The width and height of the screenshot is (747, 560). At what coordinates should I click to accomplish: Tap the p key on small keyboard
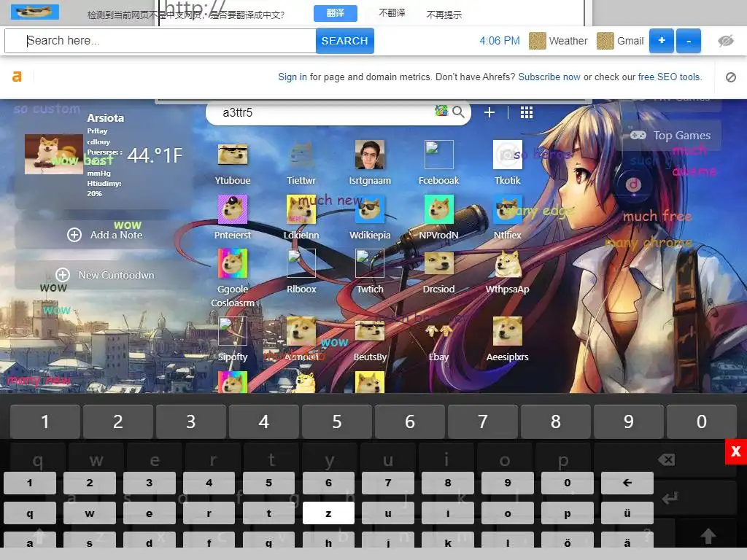(x=567, y=513)
